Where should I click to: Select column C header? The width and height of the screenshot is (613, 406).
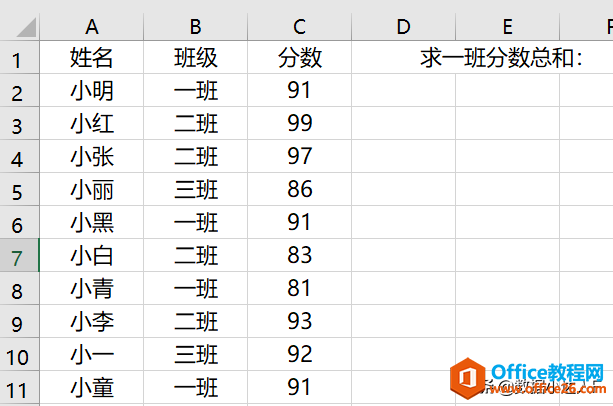pos(299,27)
